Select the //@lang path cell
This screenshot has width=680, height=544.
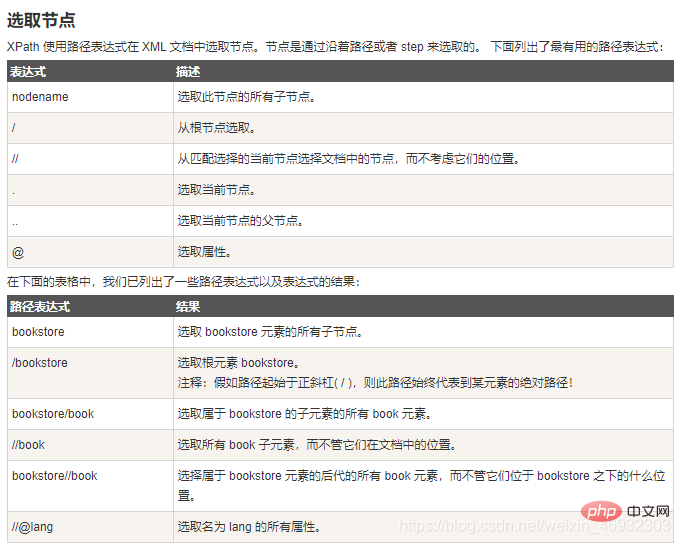pyautogui.click(x=90, y=527)
